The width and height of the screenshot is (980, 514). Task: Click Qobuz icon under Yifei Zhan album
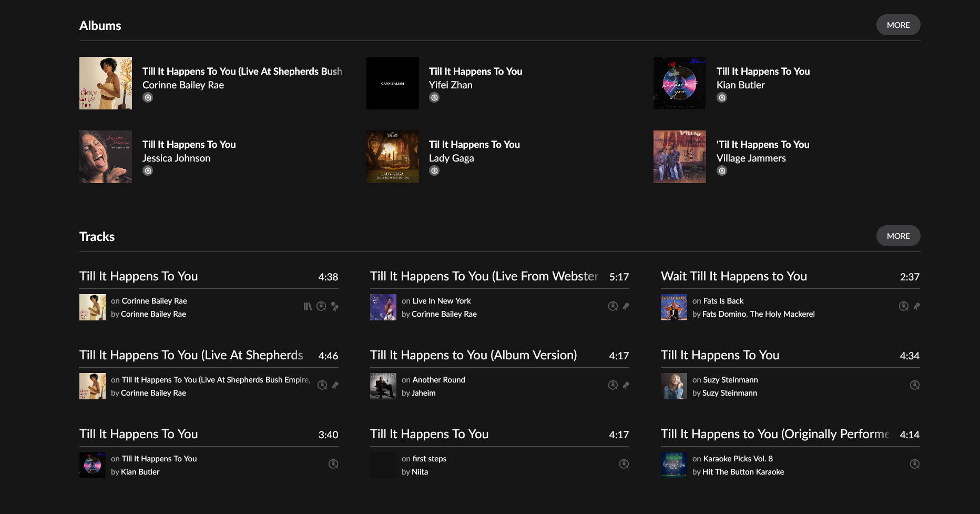434,97
